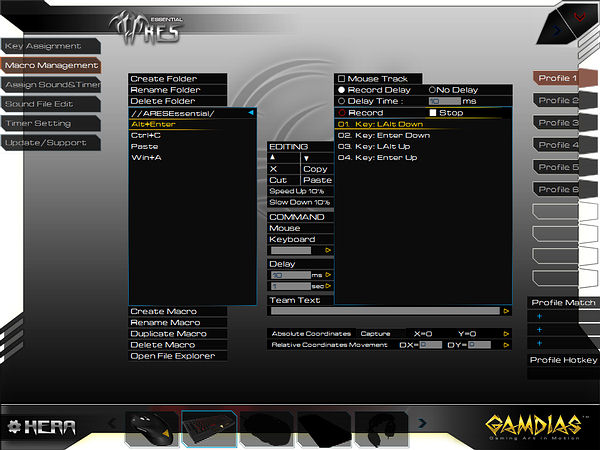Delete step with the X editing button
Viewport: 600px width, 450px height.
[x=274, y=169]
